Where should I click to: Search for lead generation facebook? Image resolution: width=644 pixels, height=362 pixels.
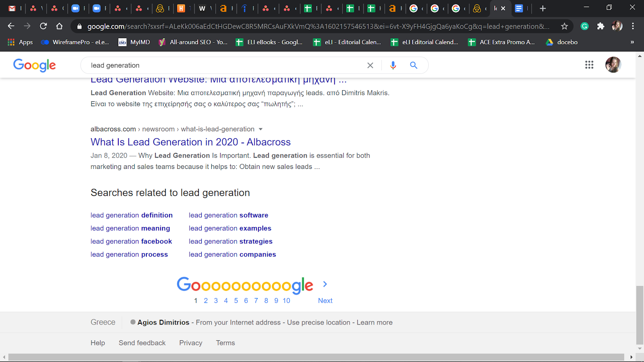[131, 241]
